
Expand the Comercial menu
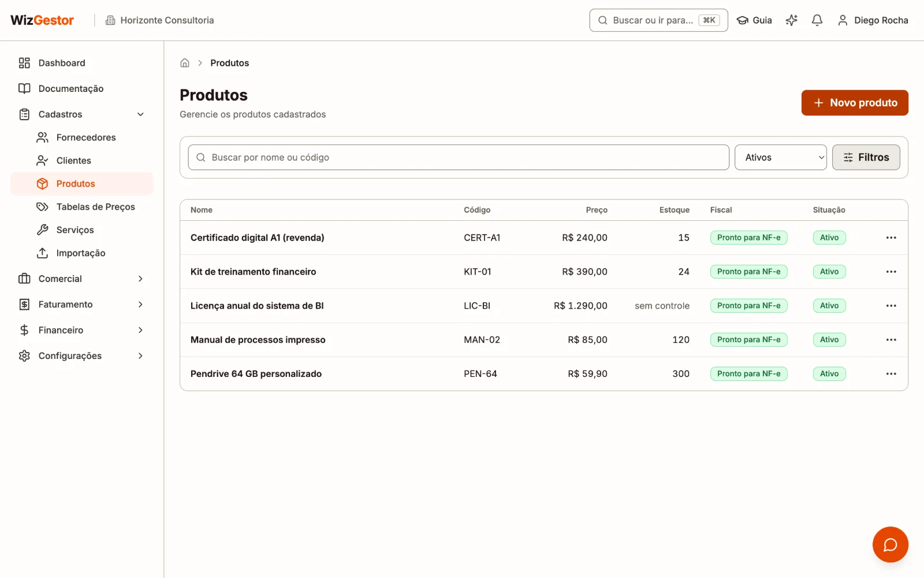[x=81, y=279]
